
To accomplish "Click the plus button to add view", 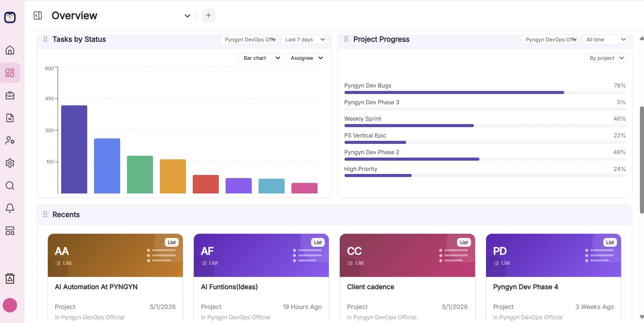I will [209, 15].
